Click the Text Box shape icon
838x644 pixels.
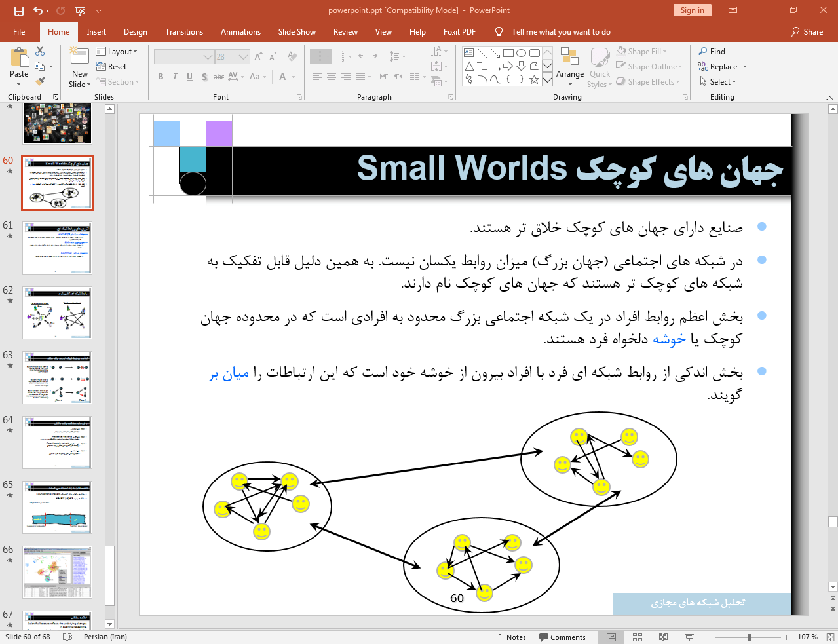coord(468,53)
